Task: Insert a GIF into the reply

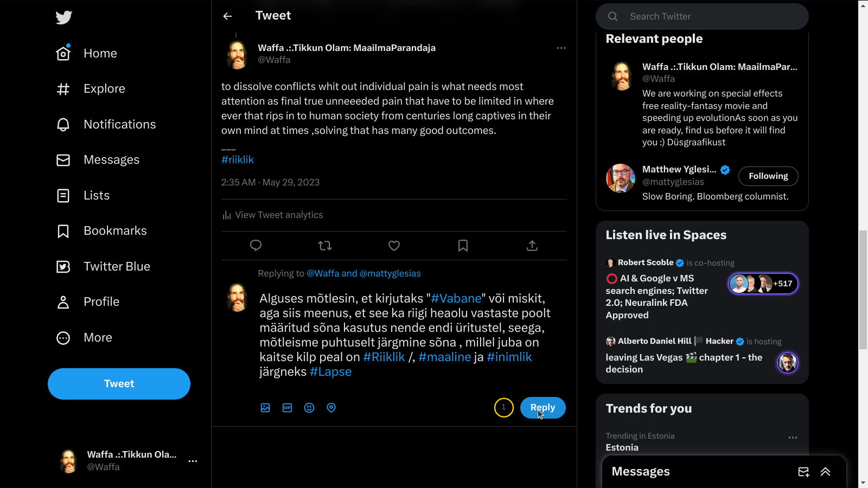Action: 288,408
